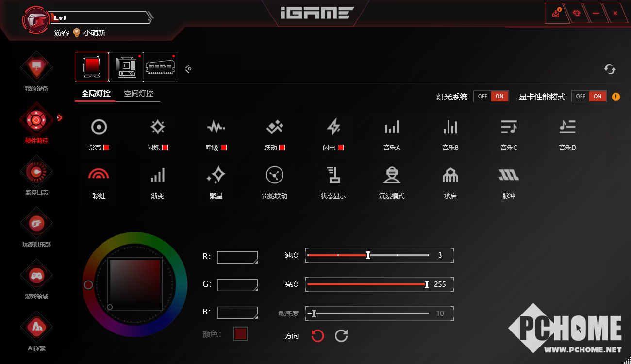Select the motherboard device thumbnail
The height and width of the screenshot is (364, 631).
pos(126,66)
